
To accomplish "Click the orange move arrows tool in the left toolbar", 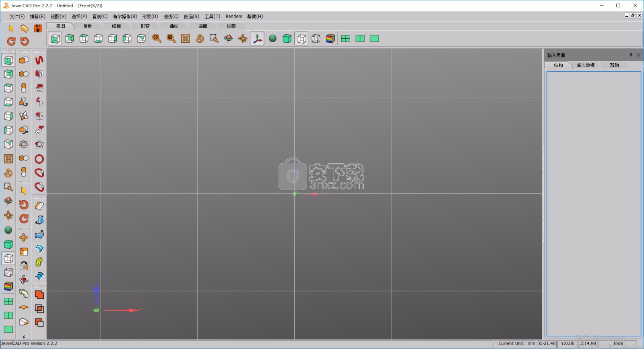I will [24, 237].
